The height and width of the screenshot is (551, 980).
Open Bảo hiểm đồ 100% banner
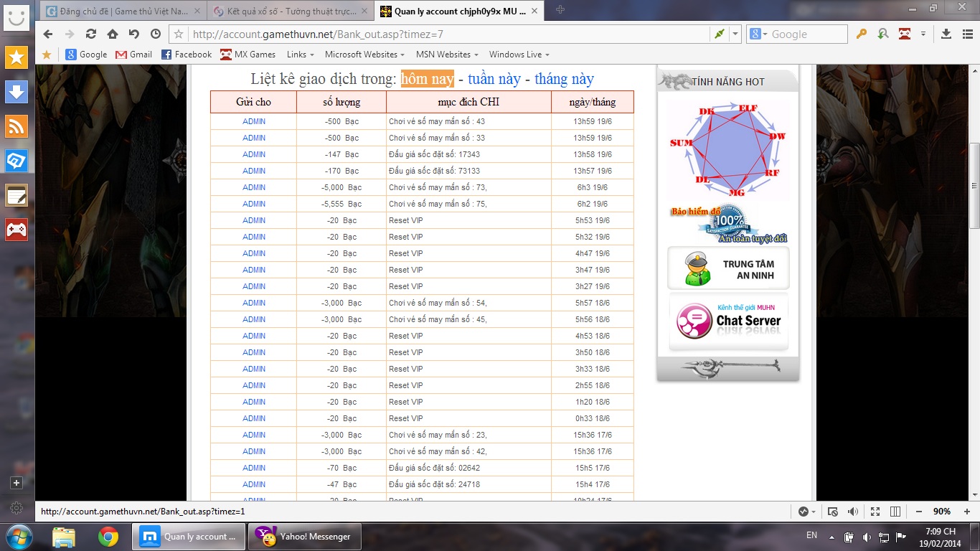tap(728, 224)
